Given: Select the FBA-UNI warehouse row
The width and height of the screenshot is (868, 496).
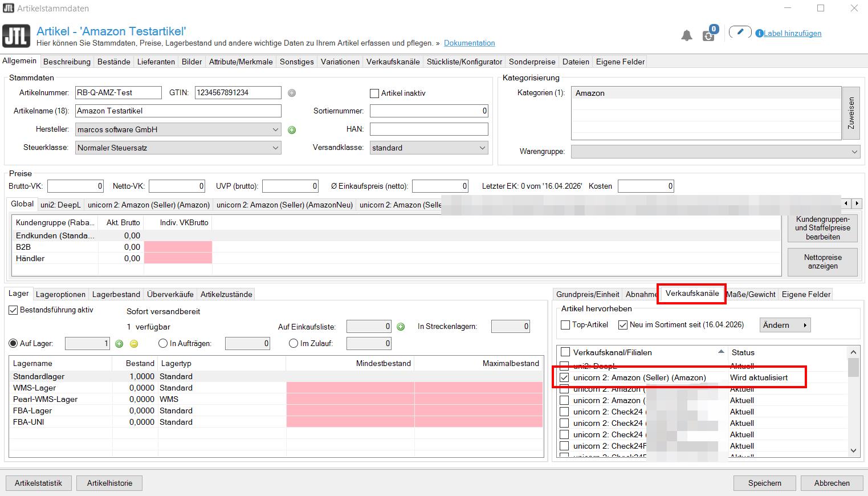Looking at the screenshot, I should pyautogui.click(x=276, y=422).
